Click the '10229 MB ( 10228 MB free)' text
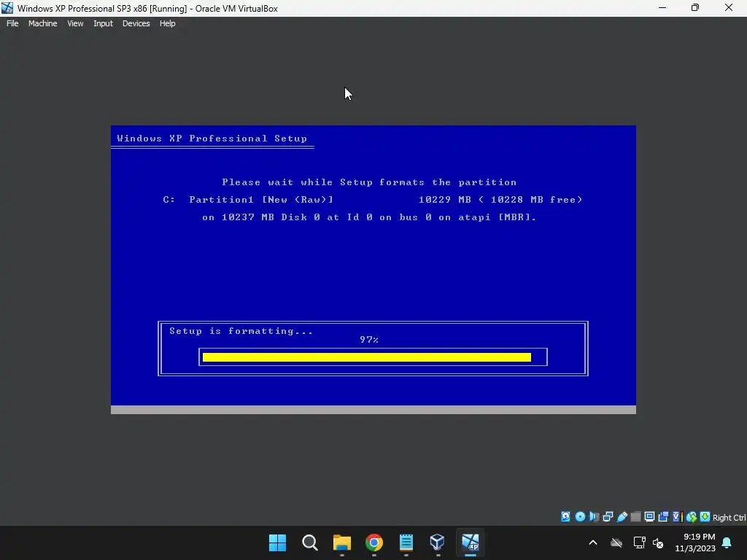The height and width of the screenshot is (560, 747). point(500,200)
